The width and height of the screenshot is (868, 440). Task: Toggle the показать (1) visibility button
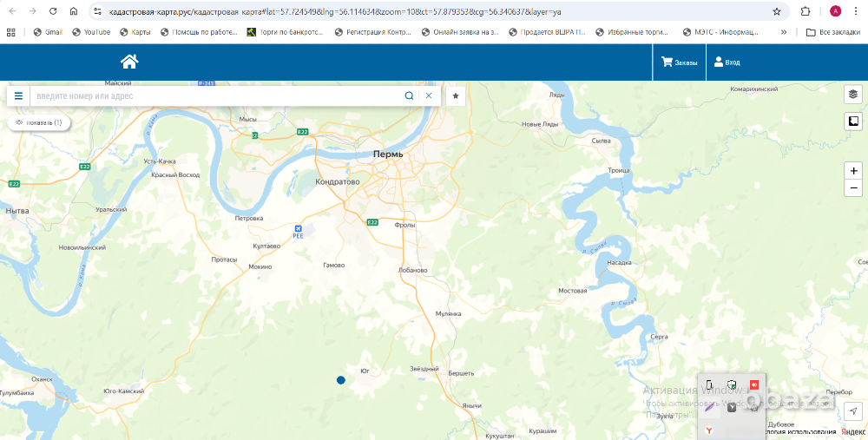click(x=39, y=122)
